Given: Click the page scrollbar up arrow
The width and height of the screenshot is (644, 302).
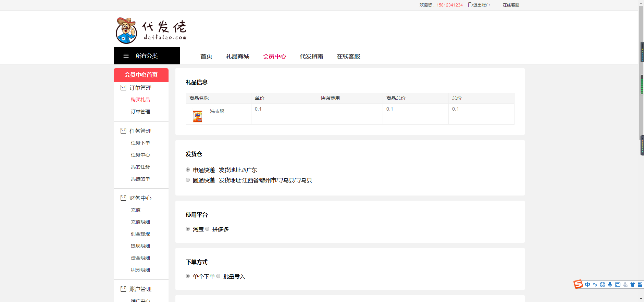Looking at the screenshot, I should pos(641,3).
